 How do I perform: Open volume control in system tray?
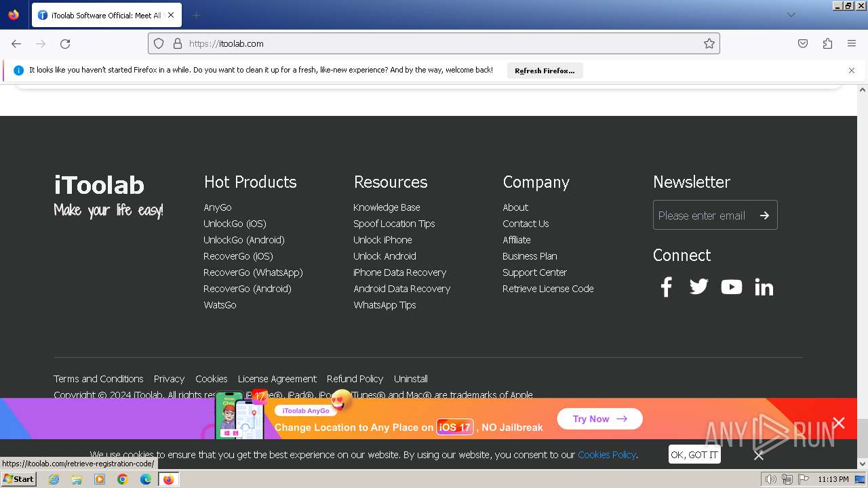(771, 479)
